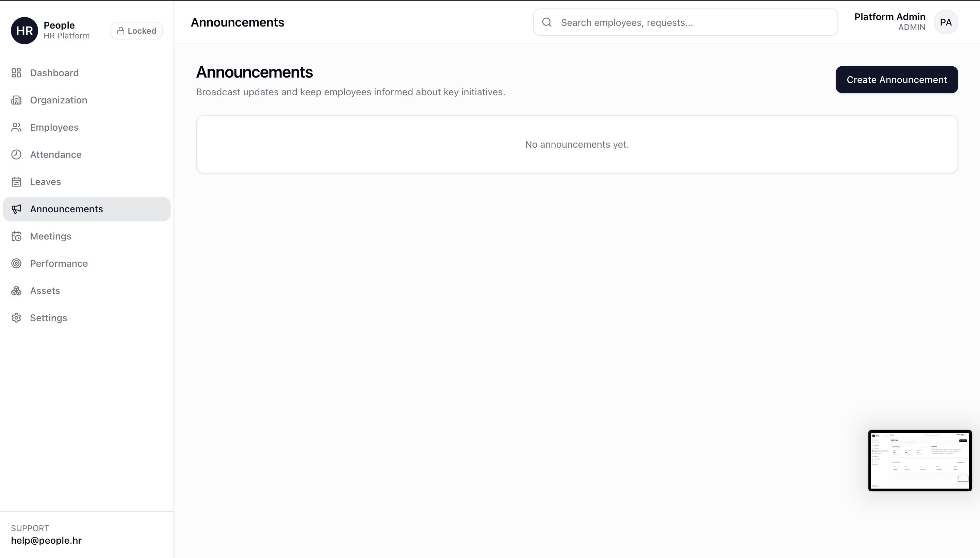
Task: Click the search magnifier icon
Action: point(547,22)
